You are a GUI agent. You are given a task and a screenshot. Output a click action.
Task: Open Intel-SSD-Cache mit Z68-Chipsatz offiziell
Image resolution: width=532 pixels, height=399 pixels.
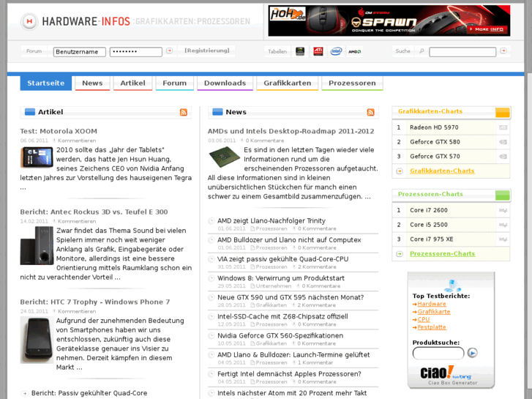282,316
